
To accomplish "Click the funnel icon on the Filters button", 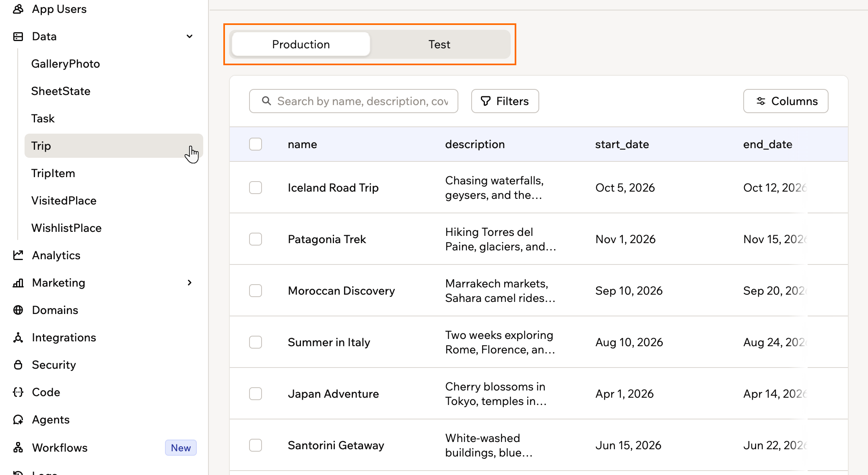I will point(486,101).
